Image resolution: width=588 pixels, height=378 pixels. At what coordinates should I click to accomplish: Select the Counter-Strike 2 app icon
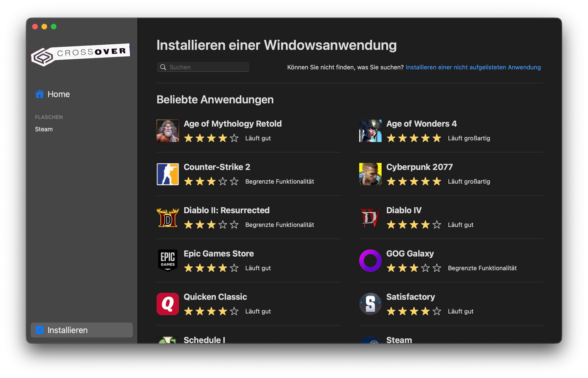pos(168,174)
